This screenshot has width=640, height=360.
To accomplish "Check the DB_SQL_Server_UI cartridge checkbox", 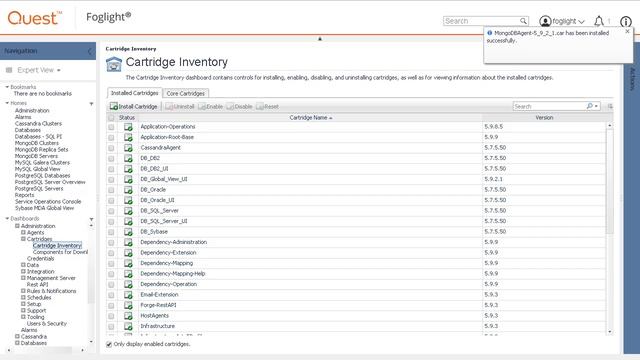I will pyautogui.click(x=111, y=221).
